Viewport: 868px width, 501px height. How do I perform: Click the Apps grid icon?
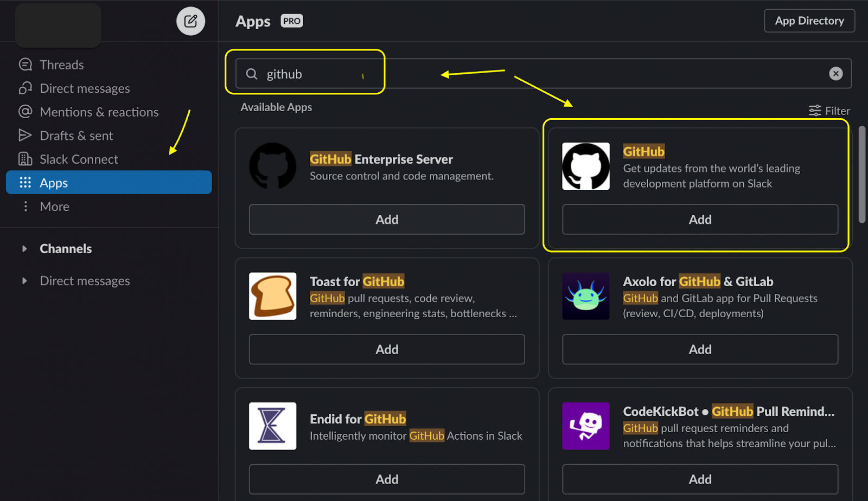(x=25, y=182)
